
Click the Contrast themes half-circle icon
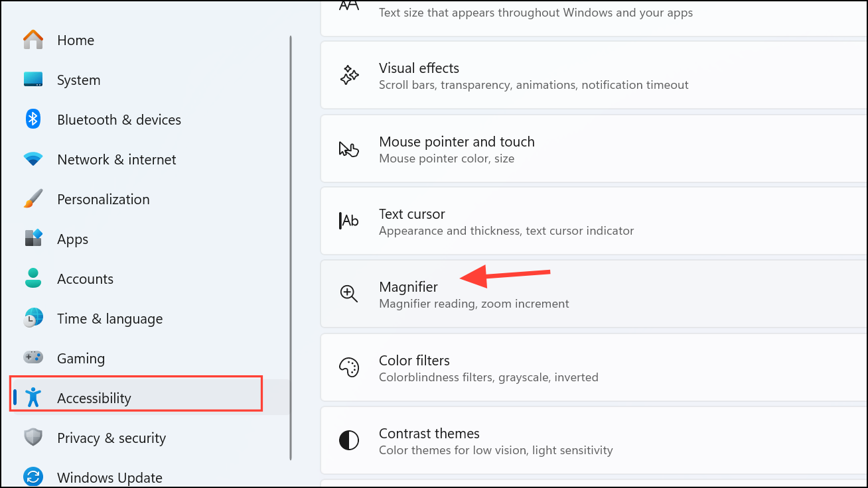click(x=348, y=440)
